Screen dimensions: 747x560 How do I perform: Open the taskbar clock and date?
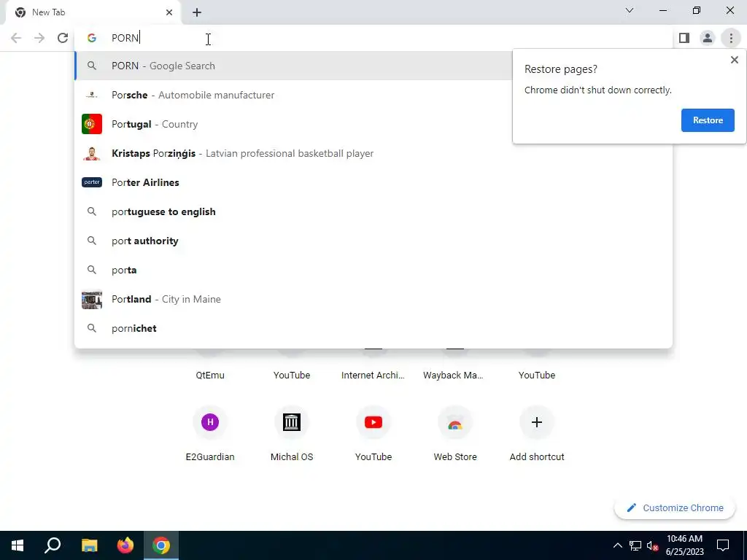[684, 545]
